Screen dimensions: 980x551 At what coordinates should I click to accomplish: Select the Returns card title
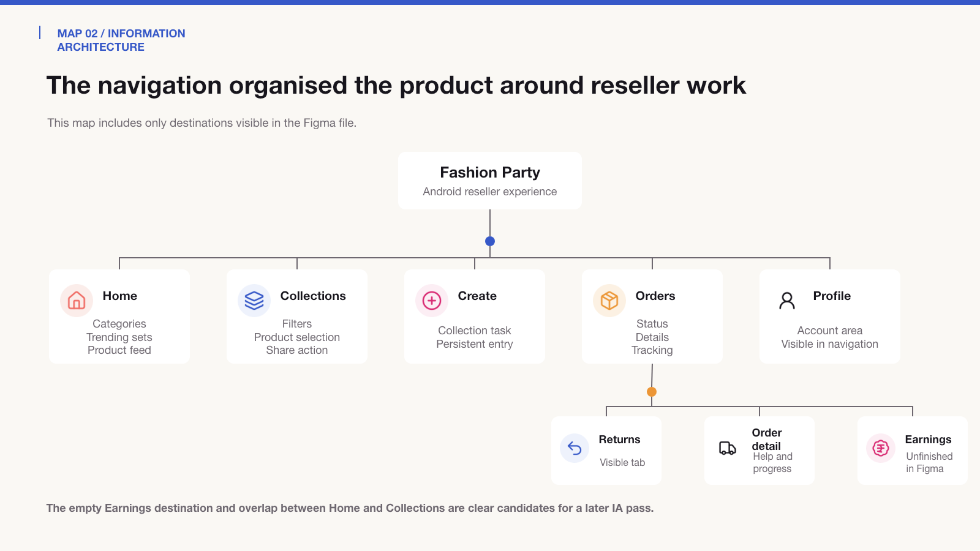(619, 440)
